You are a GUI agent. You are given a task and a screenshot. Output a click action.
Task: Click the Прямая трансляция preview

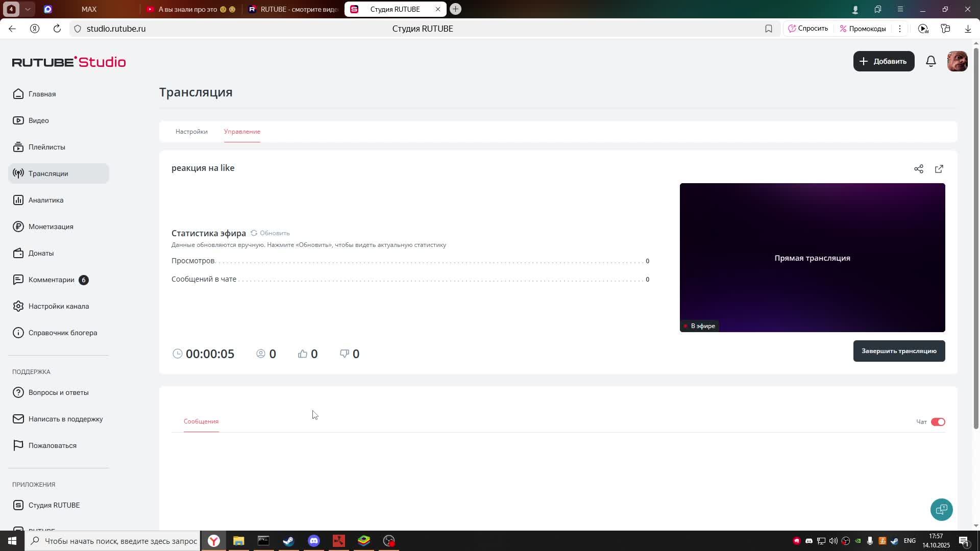point(812,258)
